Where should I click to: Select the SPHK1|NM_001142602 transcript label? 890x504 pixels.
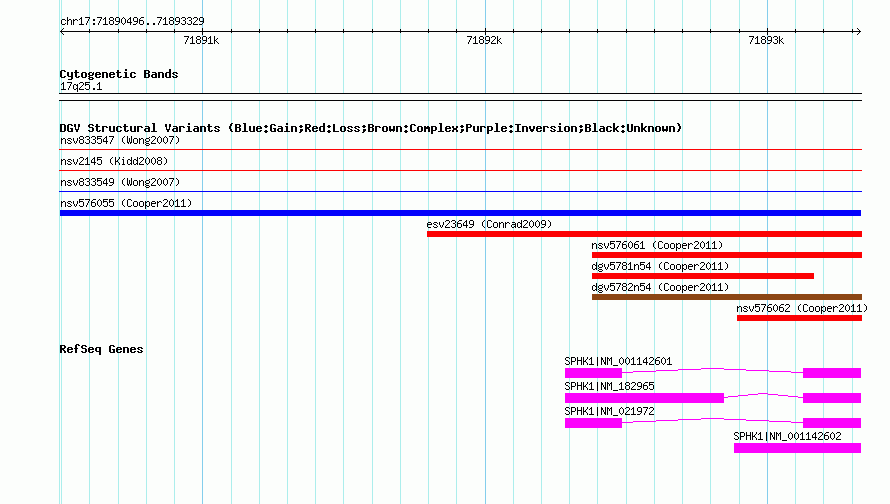point(787,436)
